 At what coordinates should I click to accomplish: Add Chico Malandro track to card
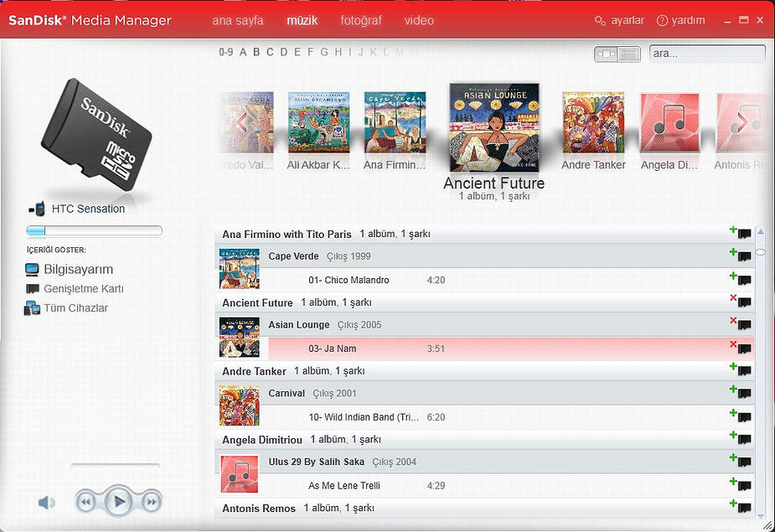coord(740,280)
